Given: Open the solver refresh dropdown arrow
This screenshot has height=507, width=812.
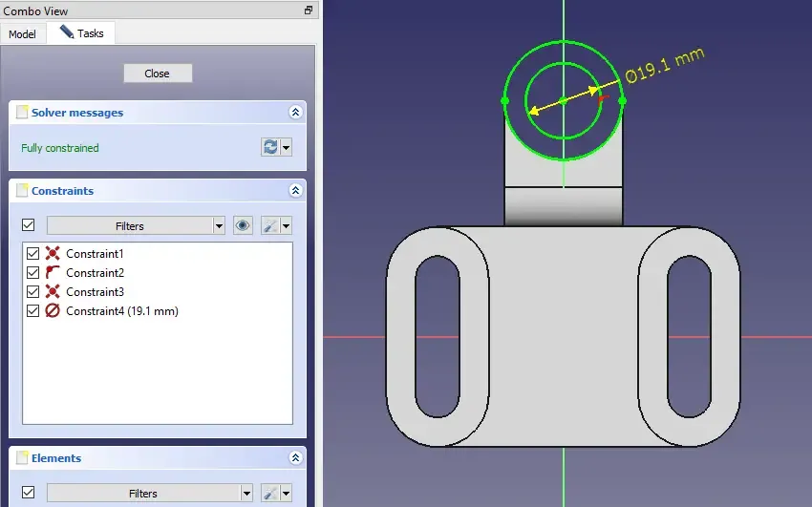Looking at the screenshot, I should (287, 147).
